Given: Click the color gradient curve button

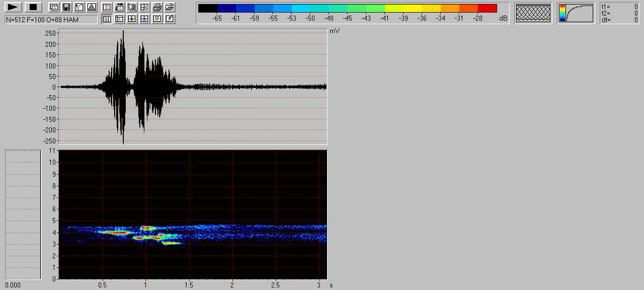Looking at the screenshot, I should click(x=576, y=13).
